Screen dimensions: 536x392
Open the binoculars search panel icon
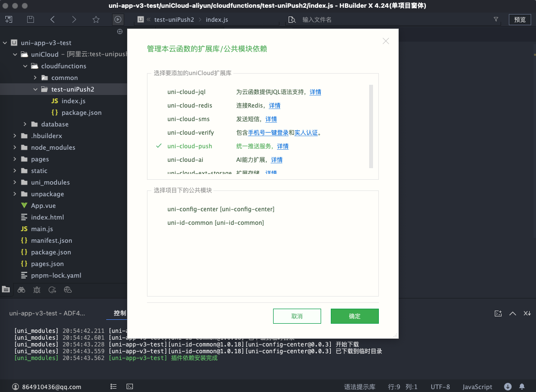click(21, 290)
